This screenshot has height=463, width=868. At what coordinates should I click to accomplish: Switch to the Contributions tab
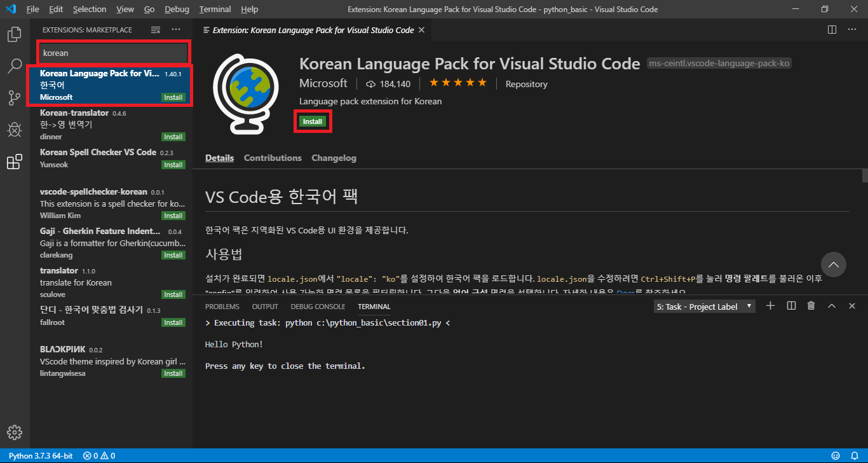[x=273, y=158]
